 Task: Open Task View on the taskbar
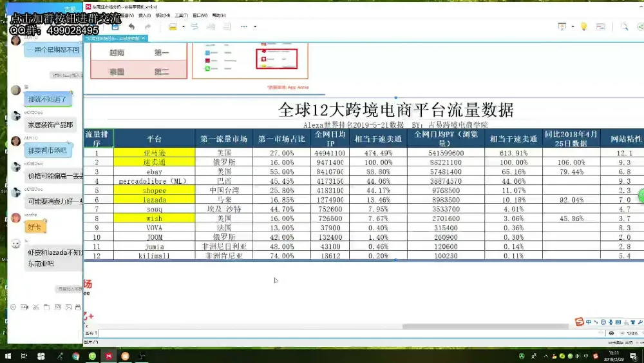coord(24,356)
